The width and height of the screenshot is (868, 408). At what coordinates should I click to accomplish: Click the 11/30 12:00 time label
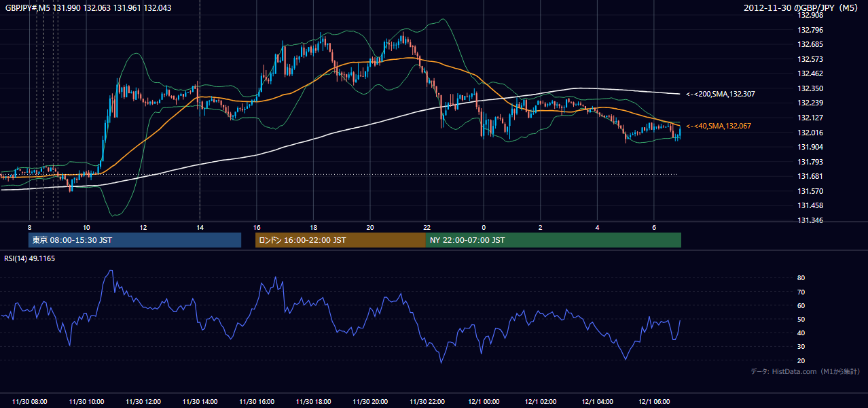[143, 402]
